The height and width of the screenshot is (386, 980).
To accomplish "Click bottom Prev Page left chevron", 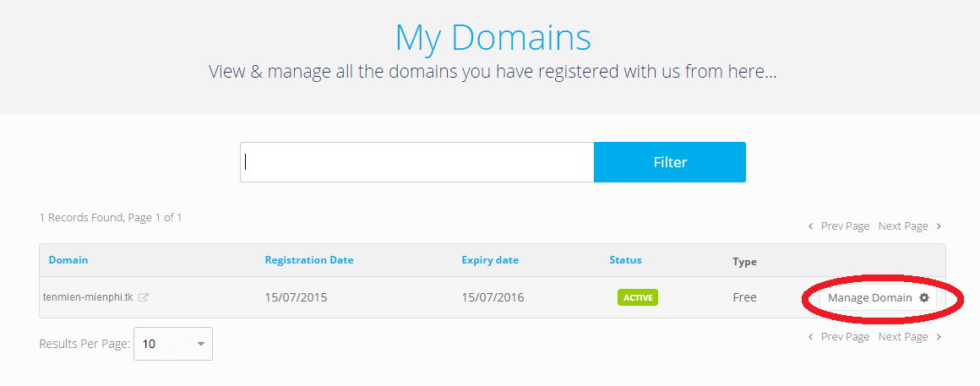I will pyautogui.click(x=811, y=337).
